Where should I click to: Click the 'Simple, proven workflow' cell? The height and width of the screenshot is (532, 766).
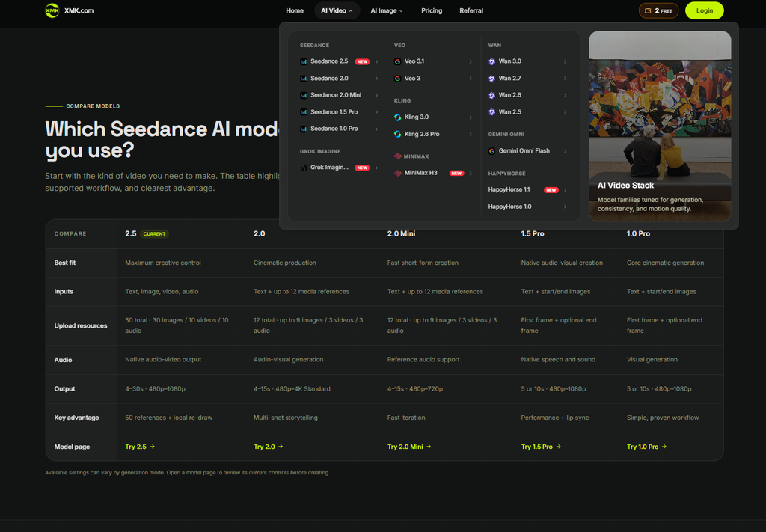click(x=663, y=418)
